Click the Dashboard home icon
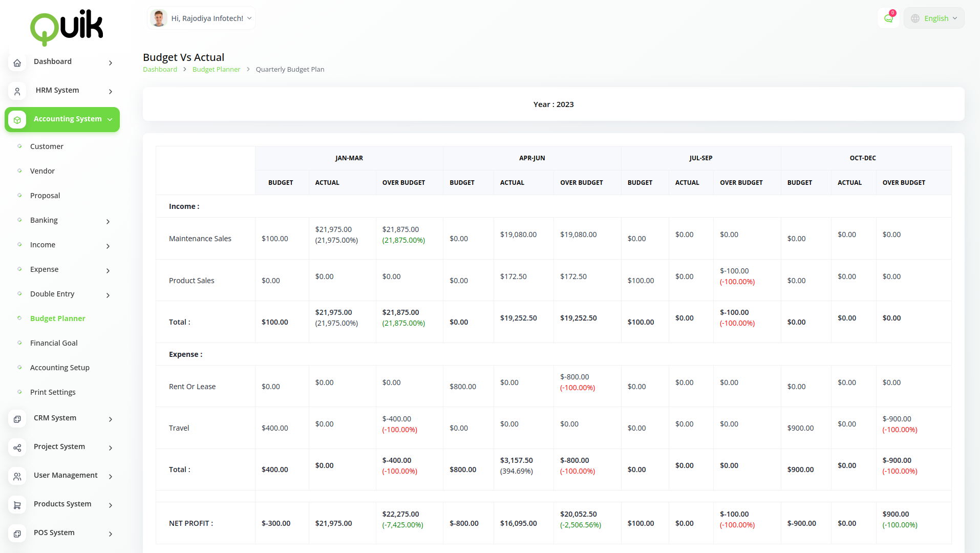The image size is (980, 553). [x=17, y=62]
